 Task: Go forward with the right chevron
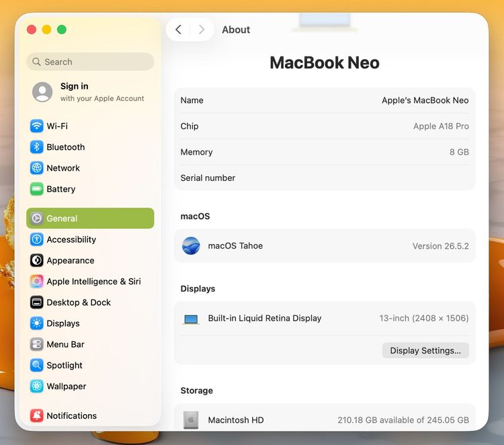(202, 30)
